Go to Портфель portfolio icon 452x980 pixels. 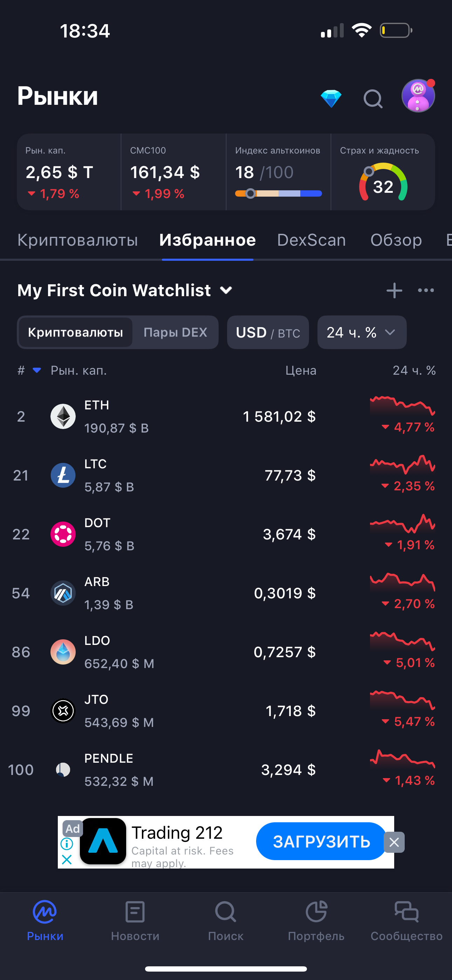click(316, 913)
